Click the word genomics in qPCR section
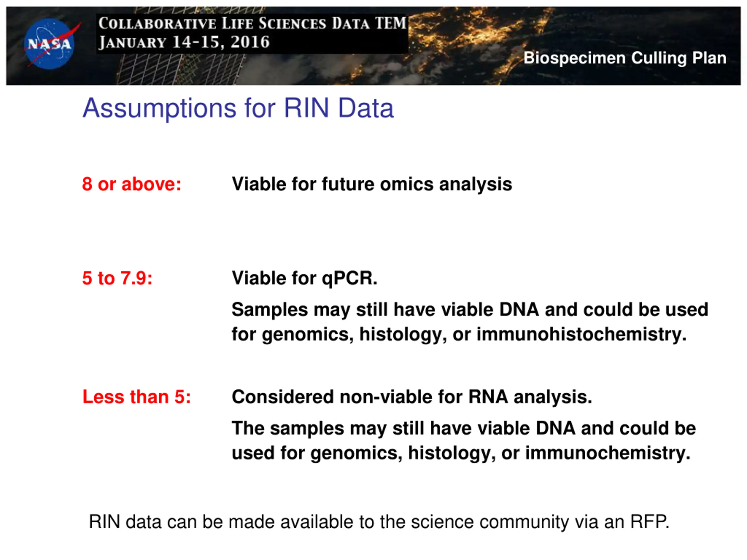The width and height of the screenshot is (747, 560). (308, 335)
